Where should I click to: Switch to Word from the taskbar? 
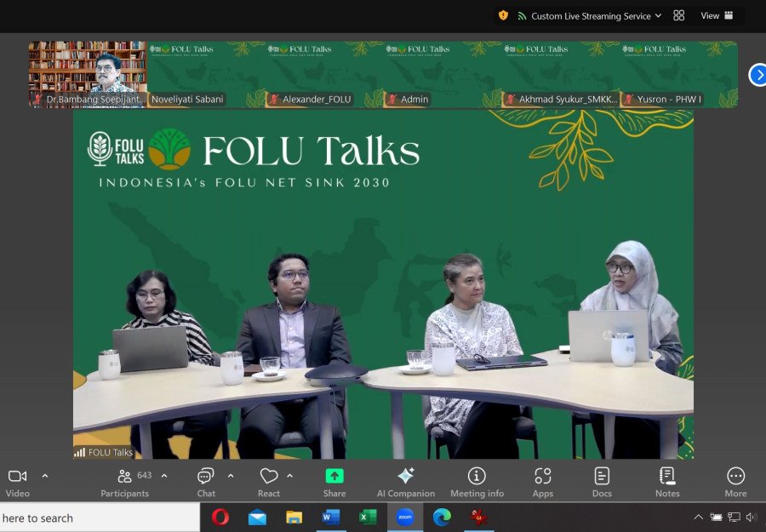point(331,517)
